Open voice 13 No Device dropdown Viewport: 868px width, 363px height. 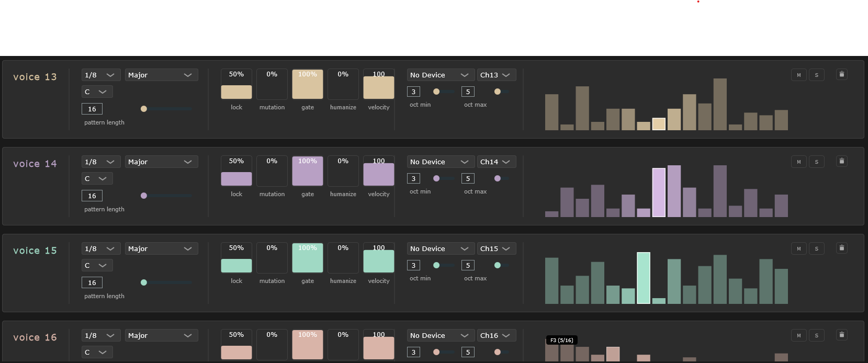coord(441,75)
